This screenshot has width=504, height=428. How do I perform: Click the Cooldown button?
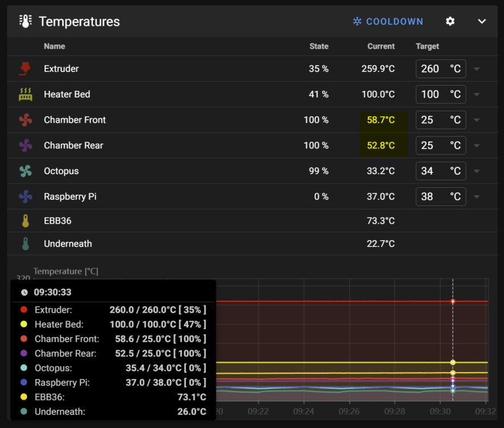[x=388, y=21]
